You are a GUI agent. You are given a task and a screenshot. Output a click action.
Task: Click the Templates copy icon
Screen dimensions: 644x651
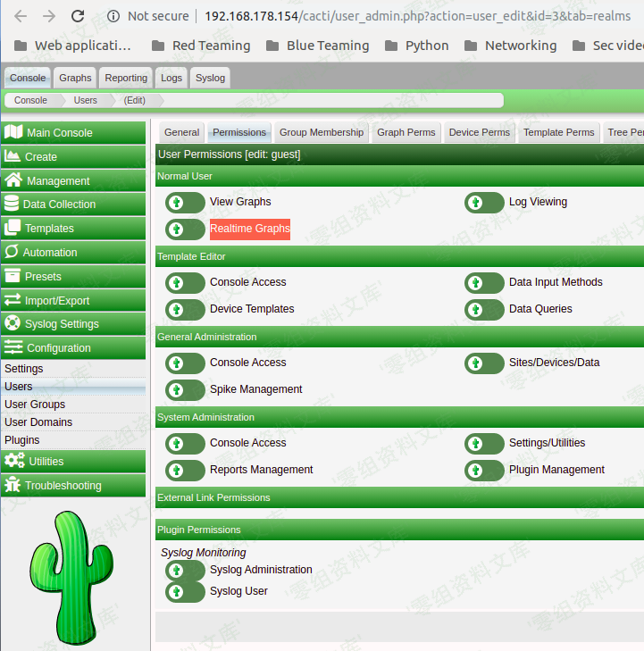click(x=13, y=229)
